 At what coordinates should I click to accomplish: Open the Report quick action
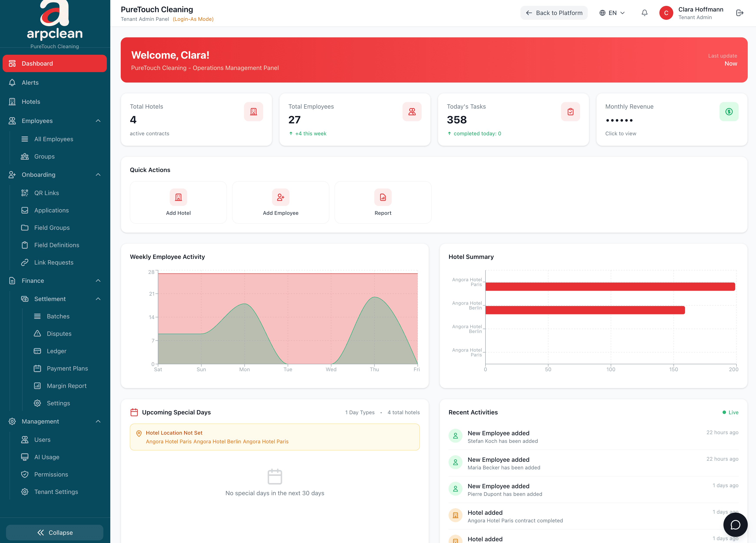tap(383, 202)
